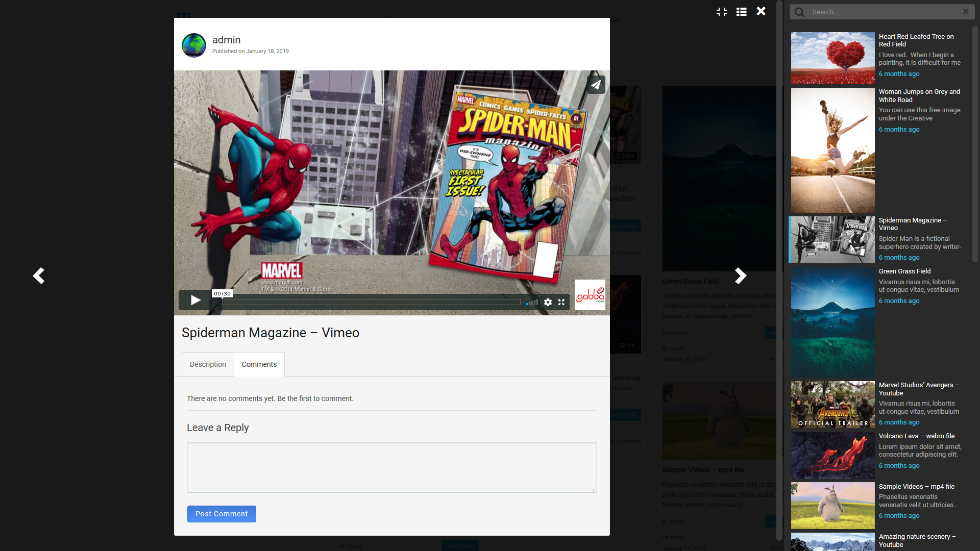This screenshot has width=980, height=551.
Task: Open Heart Red Leafed Tree thumbnail
Action: [833, 58]
